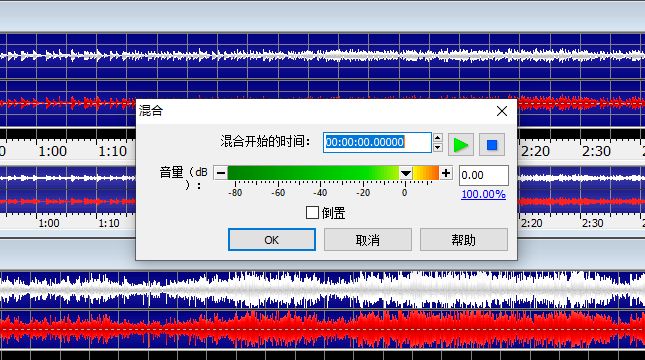Open help via the 帮助 button
The height and width of the screenshot is (360, 645).
point(464,240)
